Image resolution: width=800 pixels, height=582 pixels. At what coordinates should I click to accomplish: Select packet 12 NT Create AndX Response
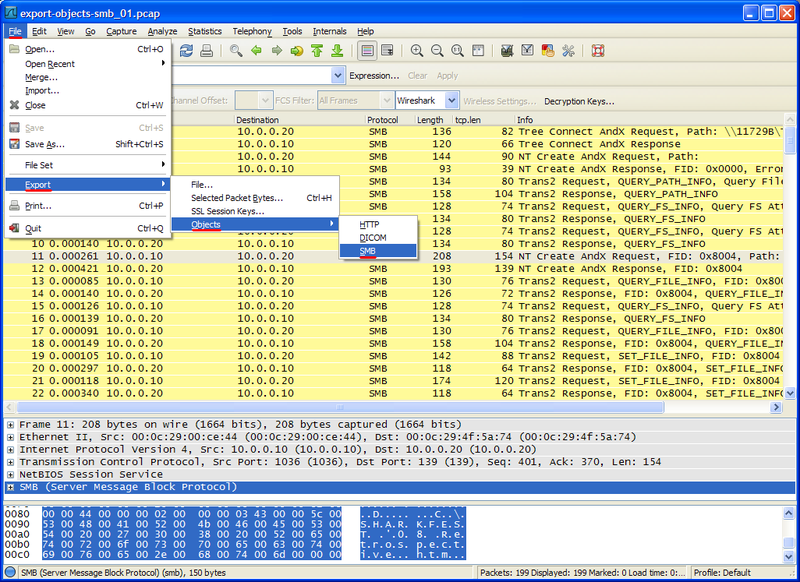point(393,269)
